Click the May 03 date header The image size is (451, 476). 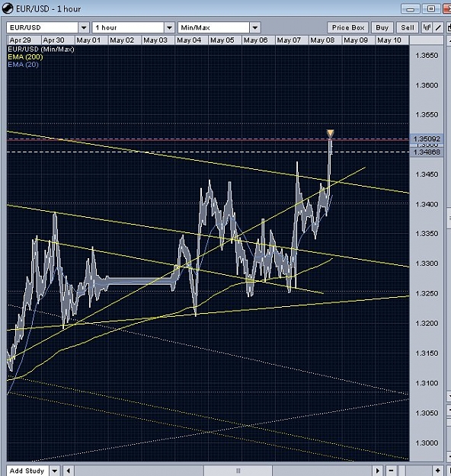click(158, 40)
